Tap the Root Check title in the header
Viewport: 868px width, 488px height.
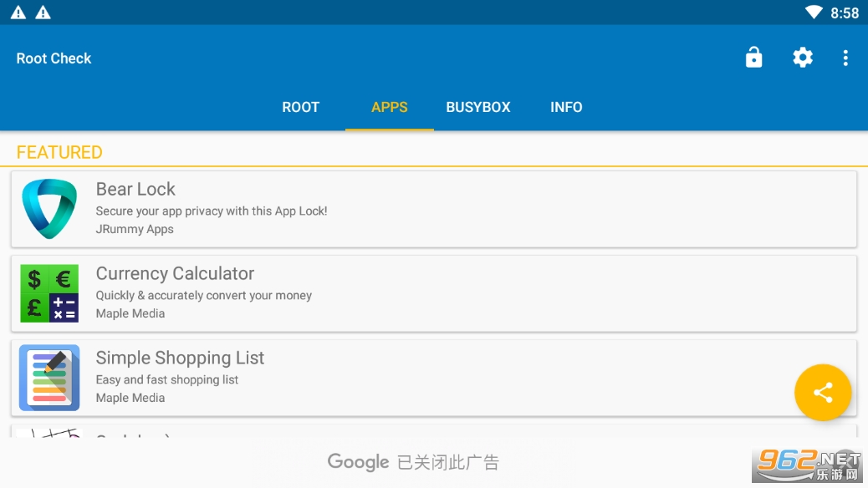coord(54,58)
